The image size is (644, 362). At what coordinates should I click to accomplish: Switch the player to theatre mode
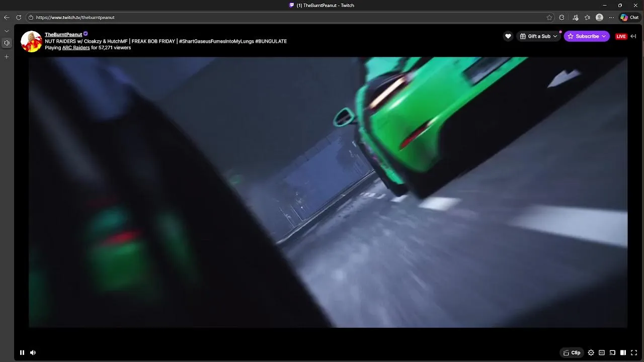623,352
